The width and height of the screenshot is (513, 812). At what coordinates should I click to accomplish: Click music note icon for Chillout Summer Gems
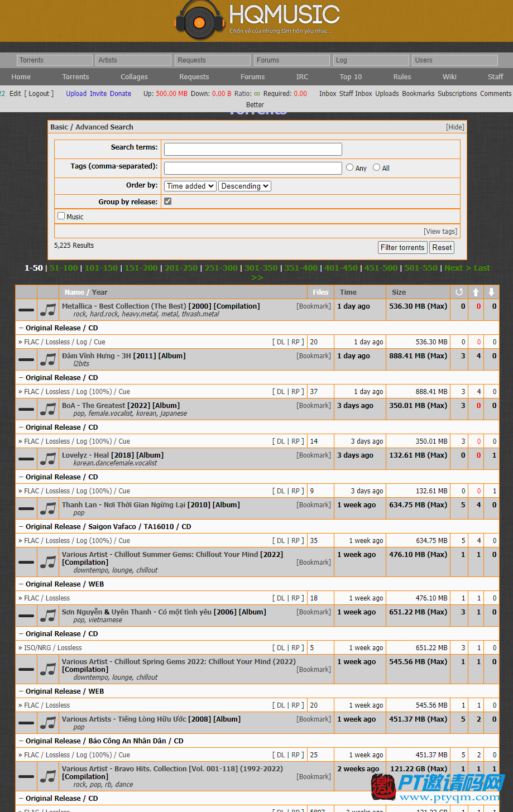[x=48, y=562]
